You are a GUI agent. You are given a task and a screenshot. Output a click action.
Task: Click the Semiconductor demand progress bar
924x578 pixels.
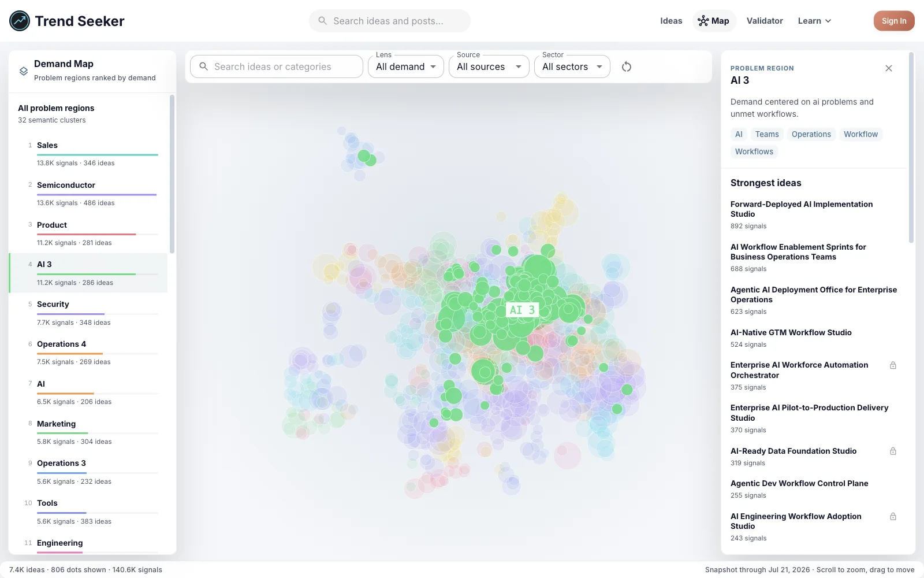(x=98, y=195)
